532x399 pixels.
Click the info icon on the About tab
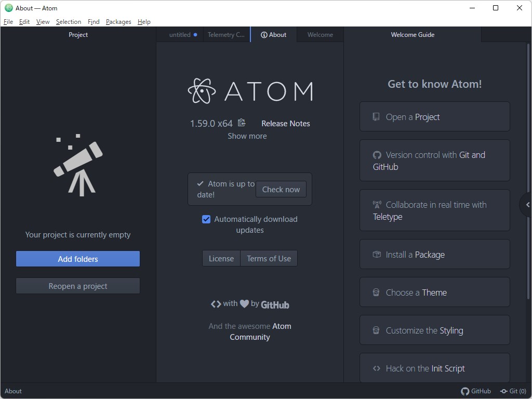(264, 35)
